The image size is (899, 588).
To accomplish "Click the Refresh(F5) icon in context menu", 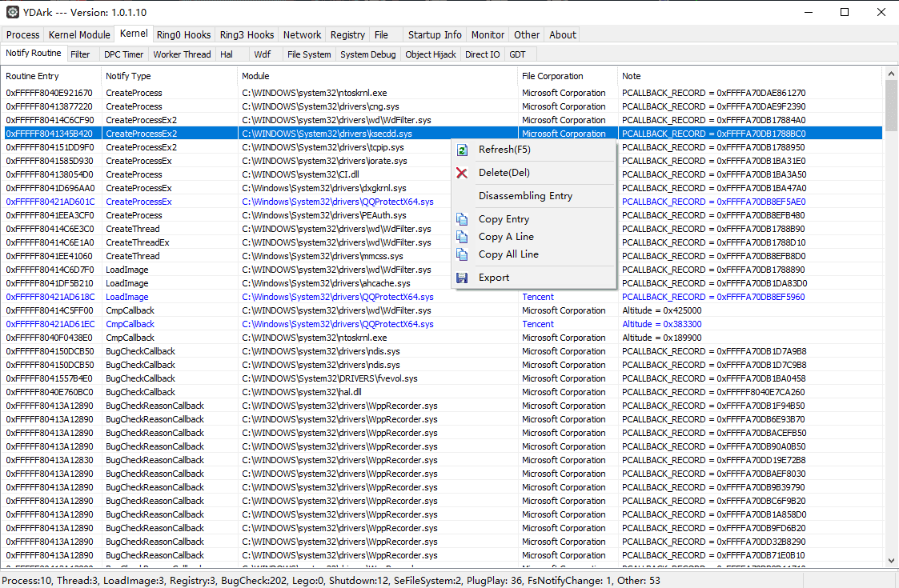I will click(x=462, y=150).
